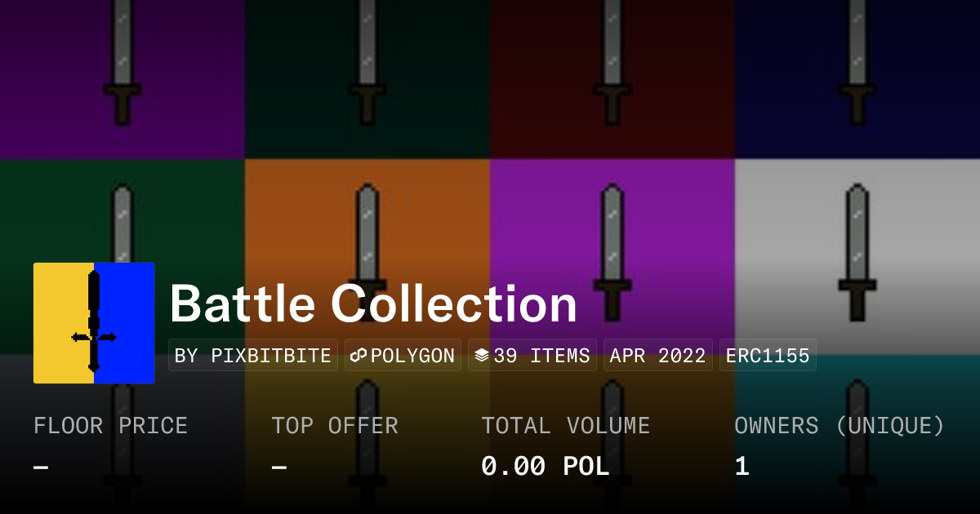This screenshot has width=980, height=514.
Task: Click the Battle Collection yellow-blue logo
Action: 94,323
